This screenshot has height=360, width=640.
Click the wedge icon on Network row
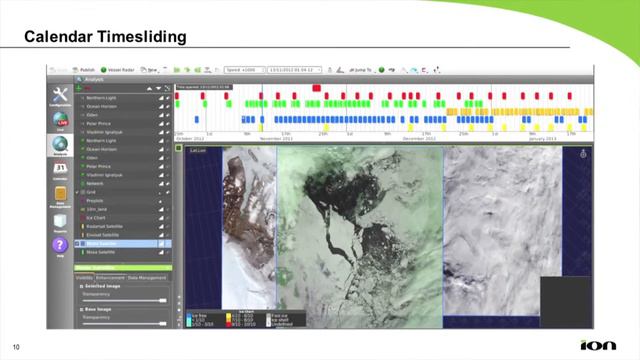[x=161, y=184]
